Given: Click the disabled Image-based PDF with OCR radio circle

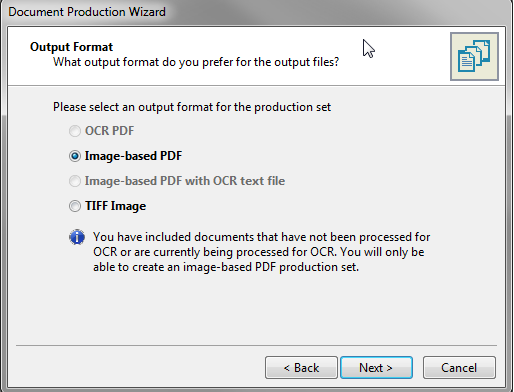Looking at the screenshot, I should click(x=75, y=181).
